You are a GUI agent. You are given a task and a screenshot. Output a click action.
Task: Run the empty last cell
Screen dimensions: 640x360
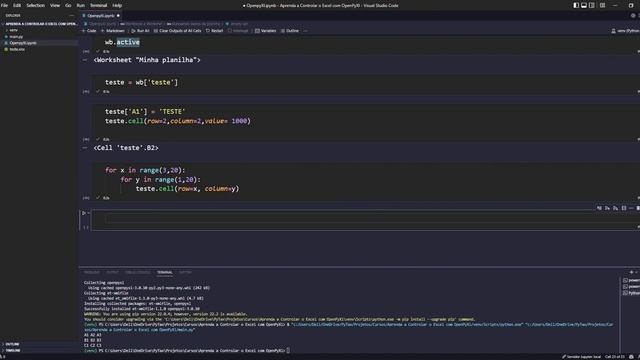click(x=84, y=213)
